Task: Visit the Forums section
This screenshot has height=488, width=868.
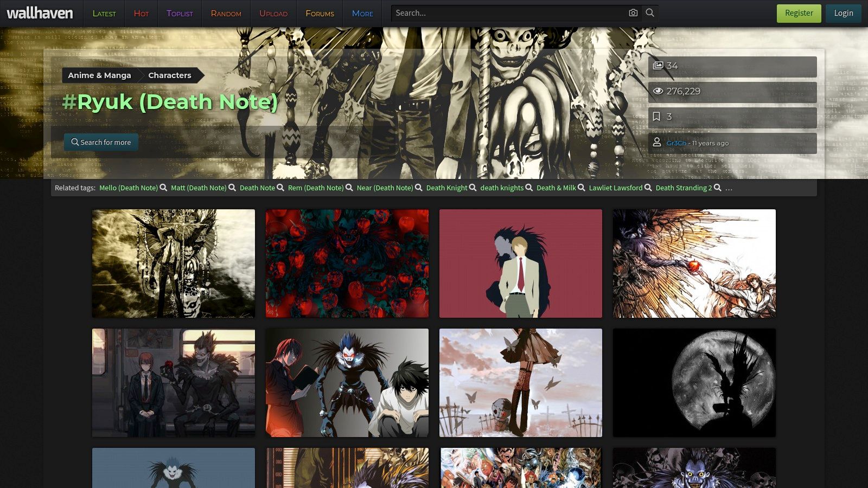Action: click(320, 14)
